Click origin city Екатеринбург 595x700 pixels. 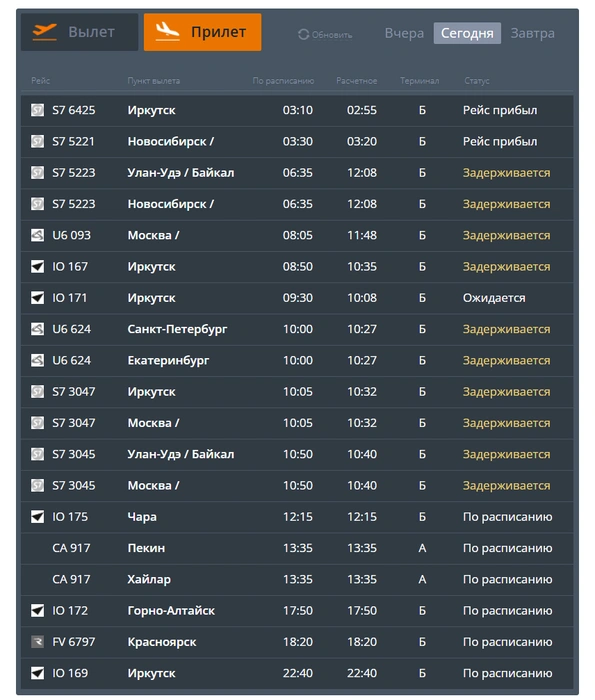(168, 361)
